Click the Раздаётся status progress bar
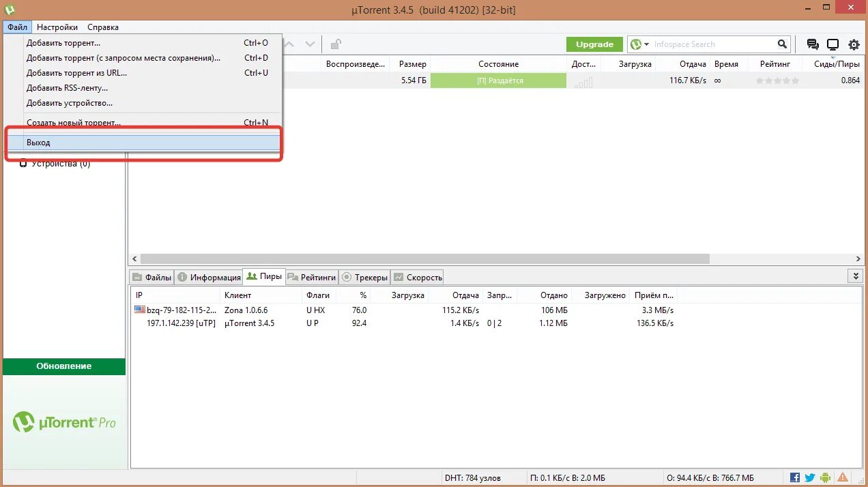 click(x=498, y=80)
